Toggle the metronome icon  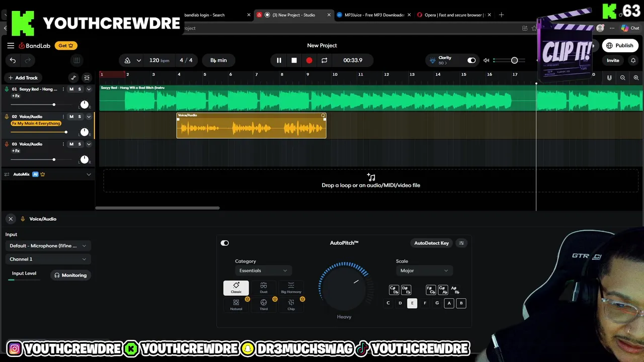127,60
